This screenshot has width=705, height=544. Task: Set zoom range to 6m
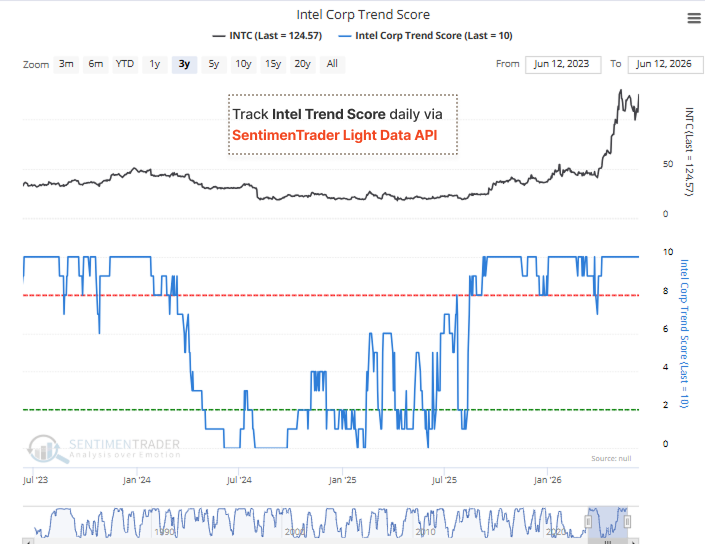tap(96, 64)
